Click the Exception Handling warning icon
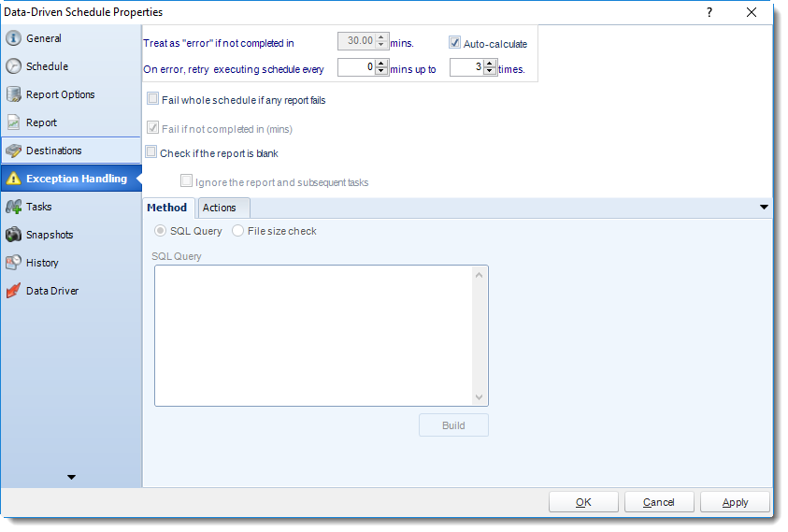Viewport: 788px width, 532px height. pyautogui.click(x=14, y=179)
